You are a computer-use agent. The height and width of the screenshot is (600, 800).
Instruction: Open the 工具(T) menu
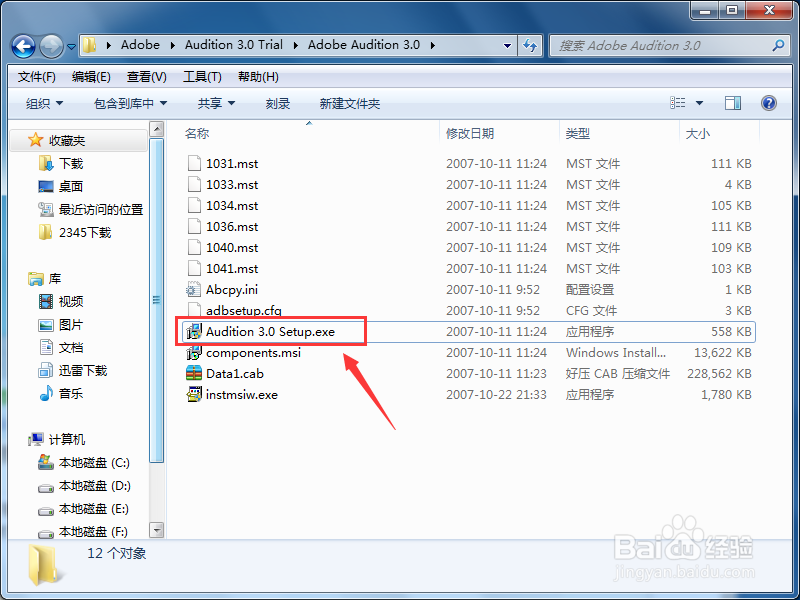point(202,77)
